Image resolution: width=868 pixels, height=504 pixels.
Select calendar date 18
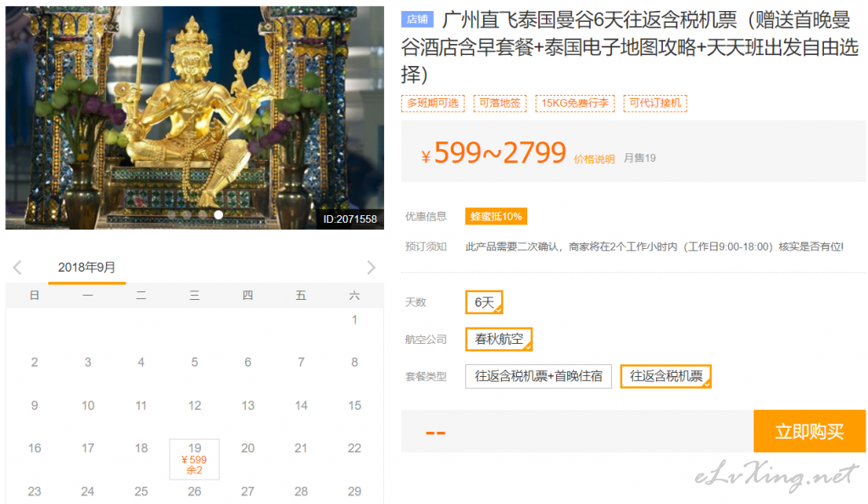click(x=142, y=448)
